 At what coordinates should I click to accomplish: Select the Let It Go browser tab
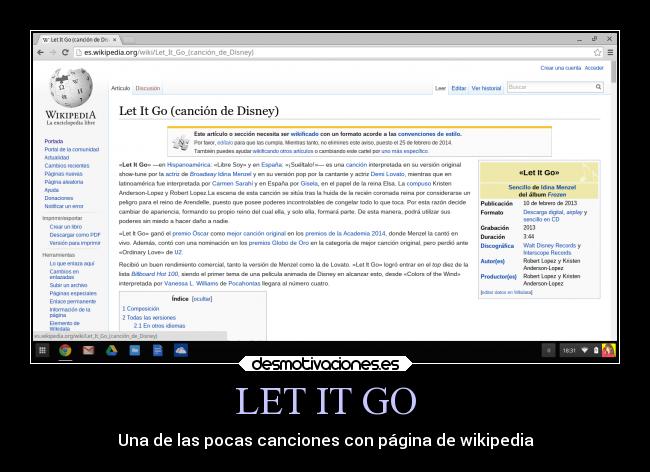[x=78, y=40]
